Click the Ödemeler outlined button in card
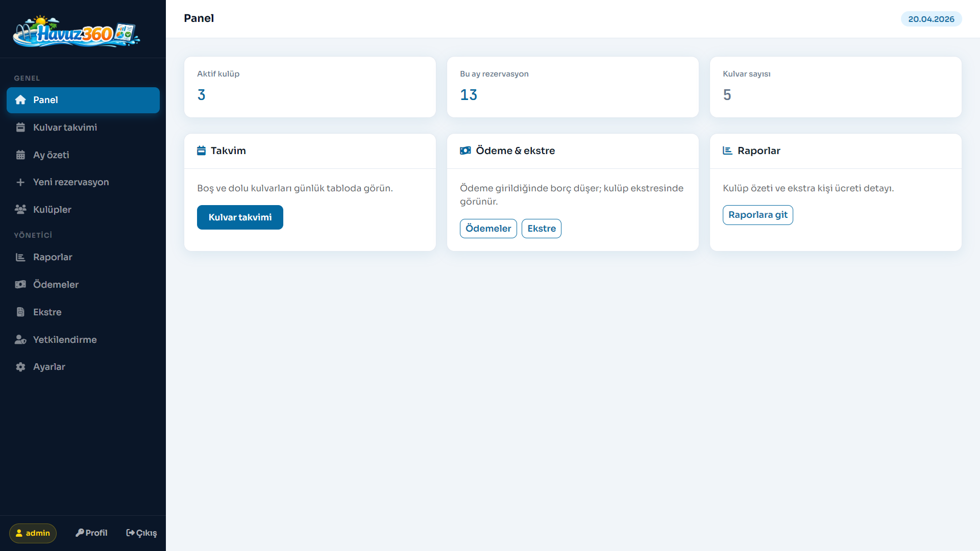This screenshot has height=551, width=980. click(488, 229)
